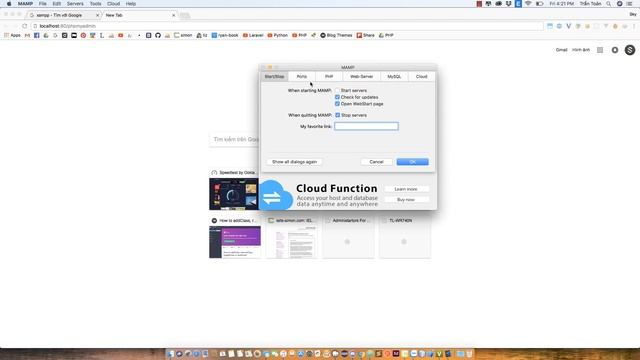640x360 pixels.
Task: Click Show all dialogs again button
Action: 294,162
